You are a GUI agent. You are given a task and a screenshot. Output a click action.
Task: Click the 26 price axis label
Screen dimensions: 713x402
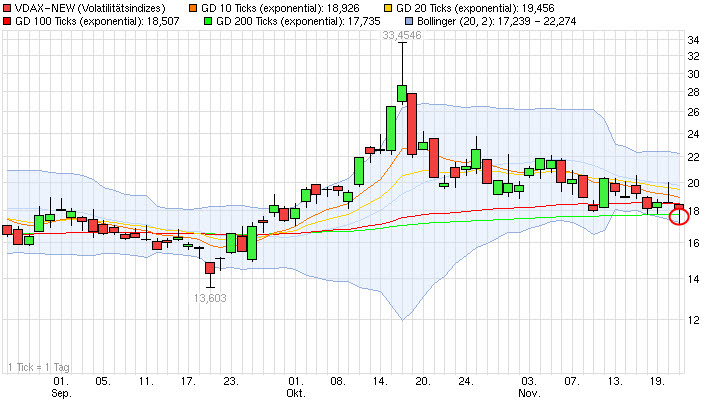click(x=693, y=112)
